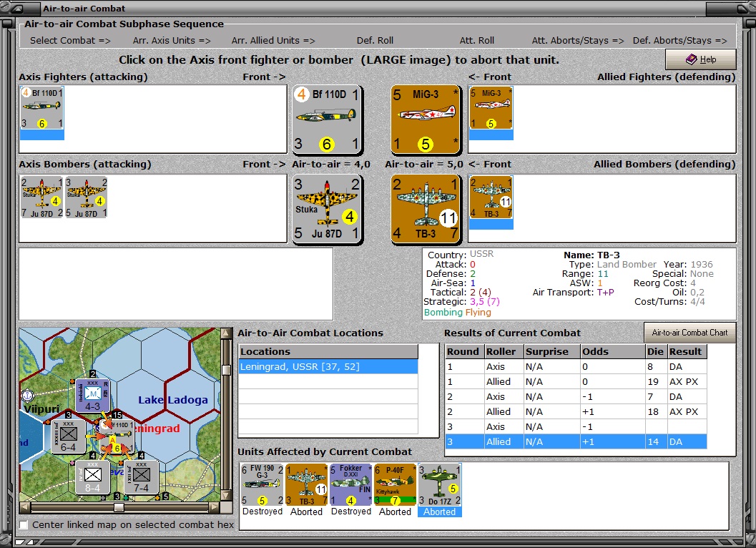Click the 8-4 infantry unit on map

click(92, 478)
